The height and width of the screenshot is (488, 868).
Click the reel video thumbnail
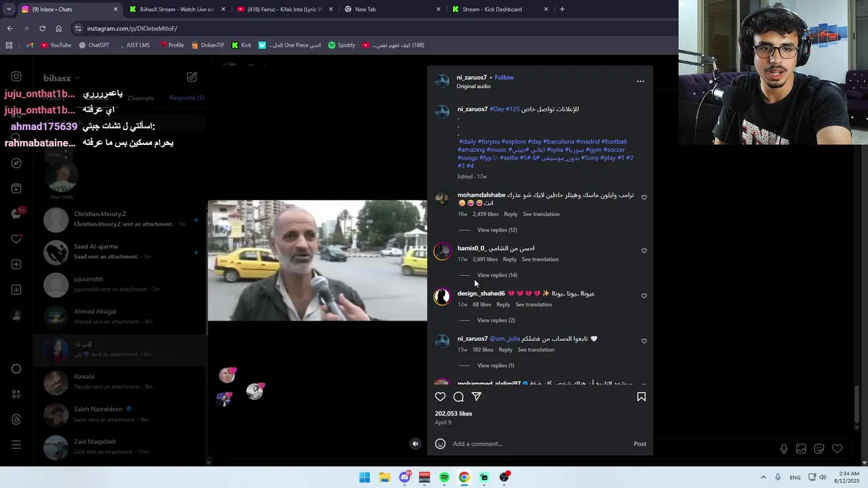pos(317,260)
